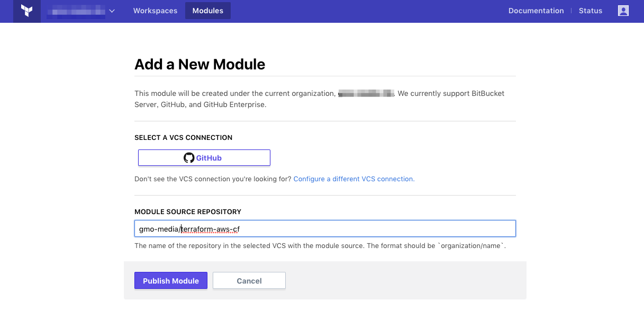Click Publish Module

tap(170, 280)
